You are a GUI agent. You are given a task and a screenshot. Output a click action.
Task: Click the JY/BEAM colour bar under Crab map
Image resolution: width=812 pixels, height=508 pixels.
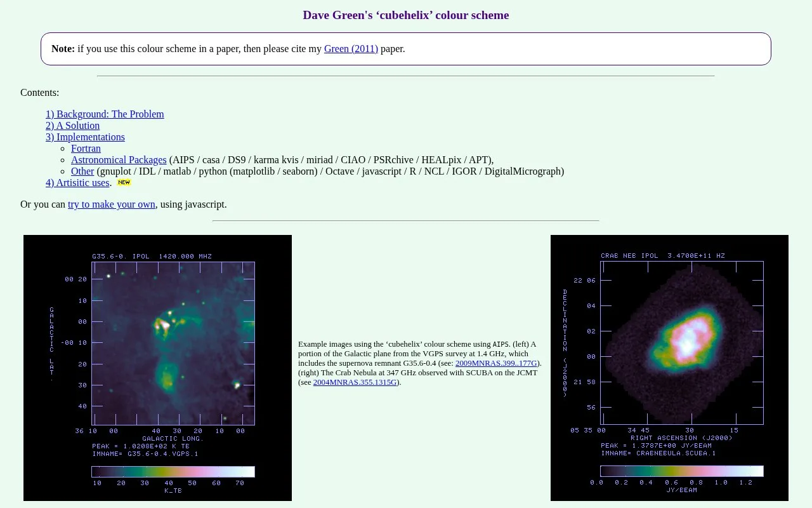pos(682,471)
